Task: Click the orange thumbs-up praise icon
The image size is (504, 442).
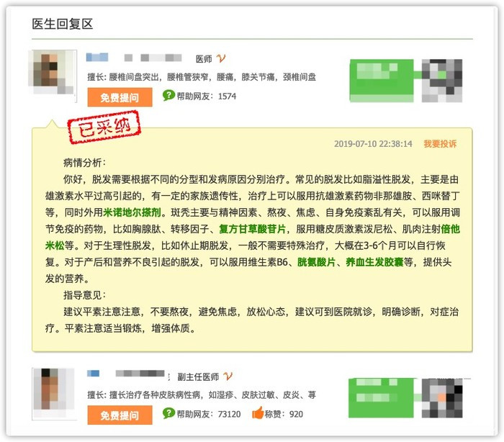Action: pyautogui.click(x=258, y=413)
